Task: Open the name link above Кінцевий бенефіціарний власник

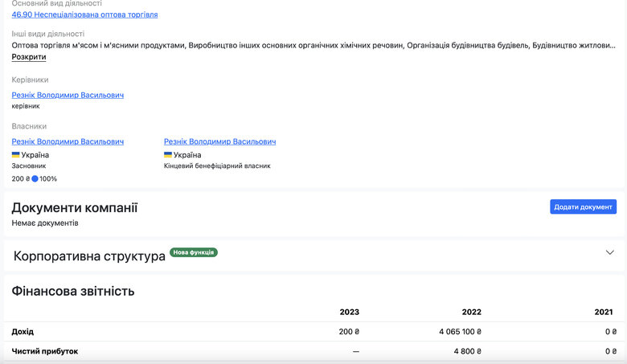Action: [x=219, y=141]
